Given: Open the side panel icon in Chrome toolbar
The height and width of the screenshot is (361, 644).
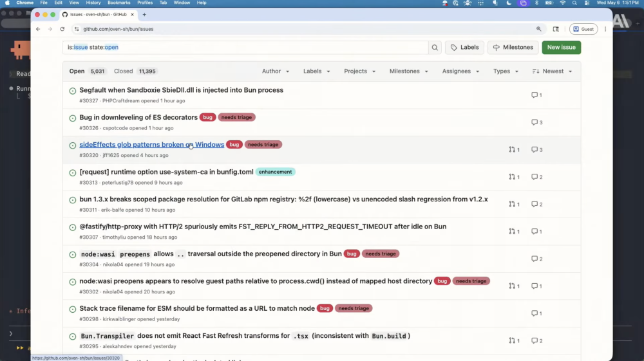Looking at the screenshot, I should pos(556,29).
